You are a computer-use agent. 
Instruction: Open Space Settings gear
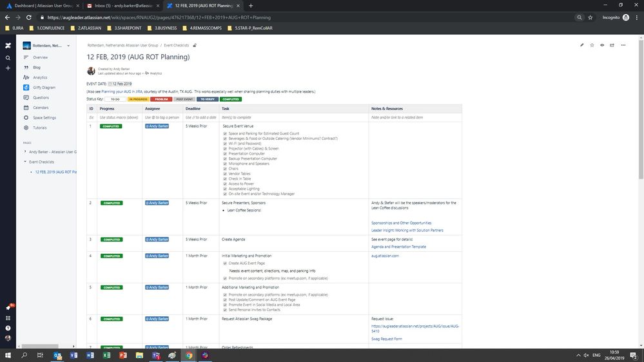point(26,118)
